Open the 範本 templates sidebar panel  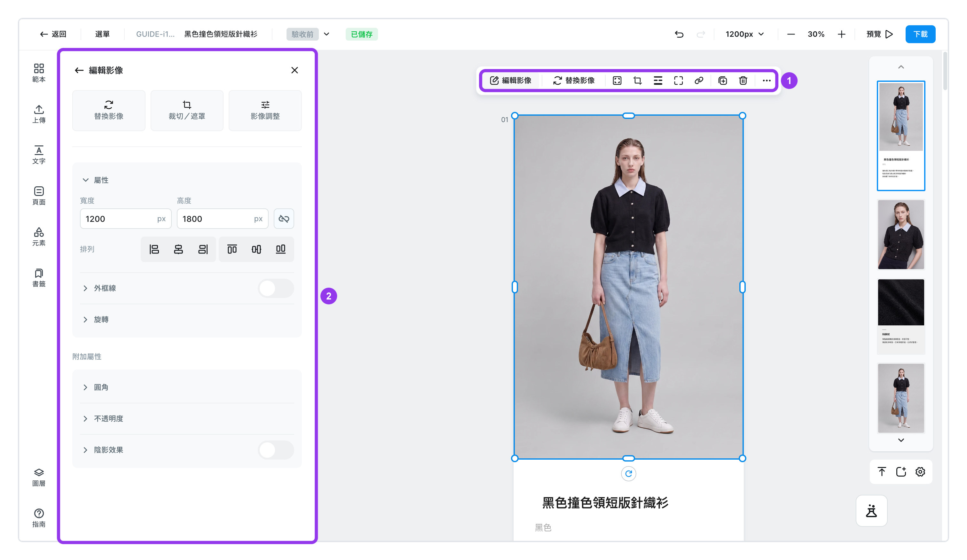coord(39,73)
